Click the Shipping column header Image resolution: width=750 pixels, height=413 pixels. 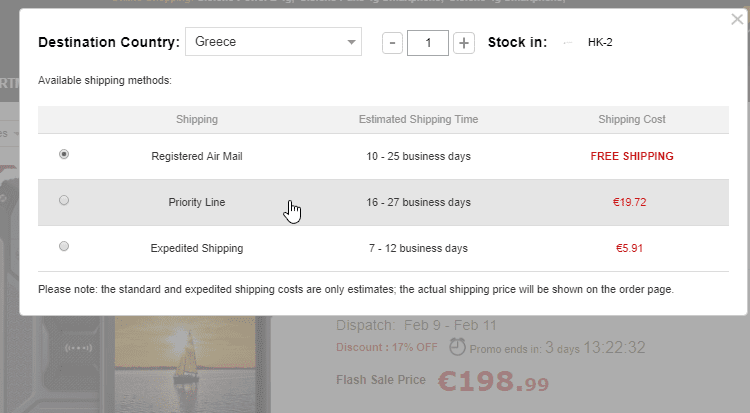pyautogui.click(x=197, y=119)
